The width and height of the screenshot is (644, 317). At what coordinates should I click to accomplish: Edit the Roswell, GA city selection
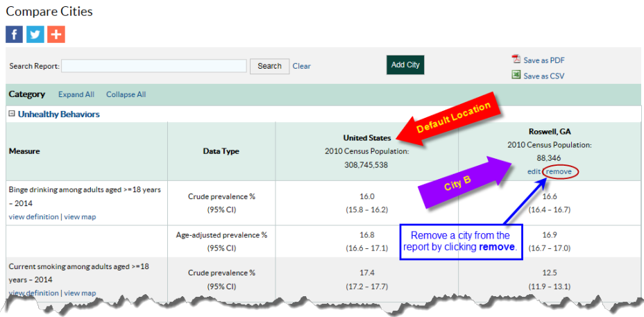click(x=534, y=171)
